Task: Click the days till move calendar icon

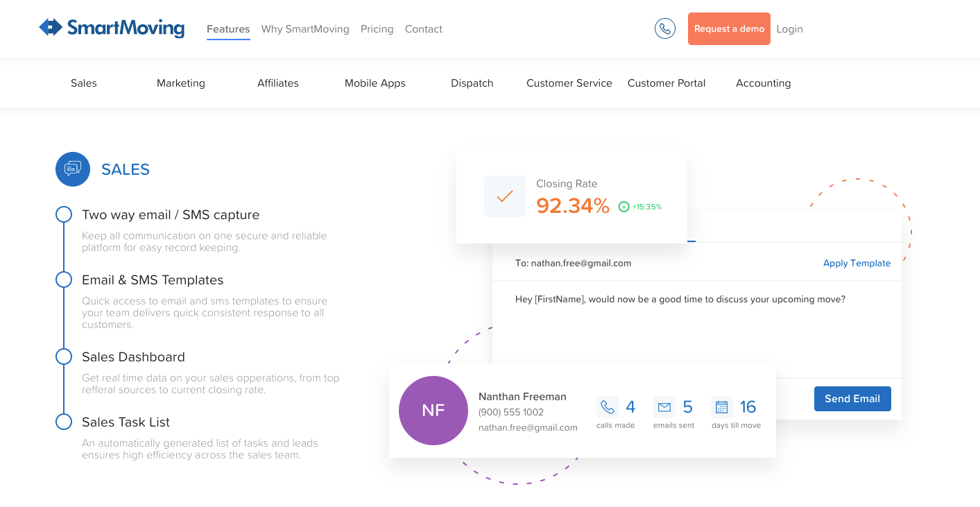Action: pos(721,407)
